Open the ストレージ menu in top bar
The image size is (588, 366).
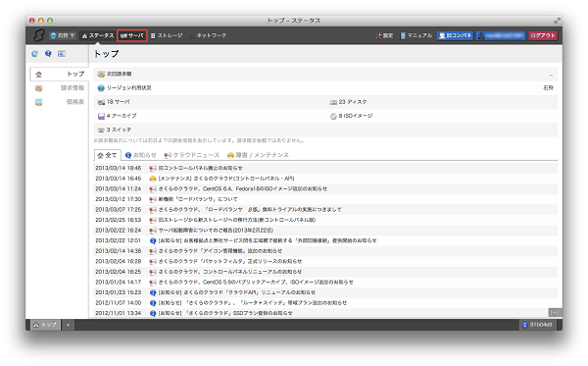167,35
